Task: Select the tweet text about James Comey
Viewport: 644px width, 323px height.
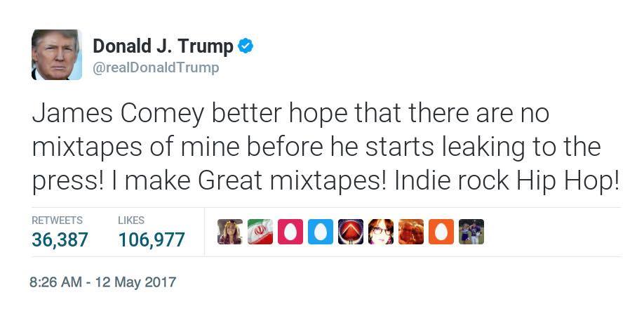Action: (326, 147)
